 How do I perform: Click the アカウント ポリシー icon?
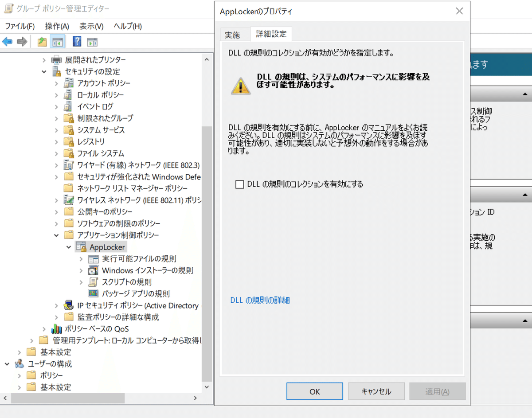tap(68, 83)
